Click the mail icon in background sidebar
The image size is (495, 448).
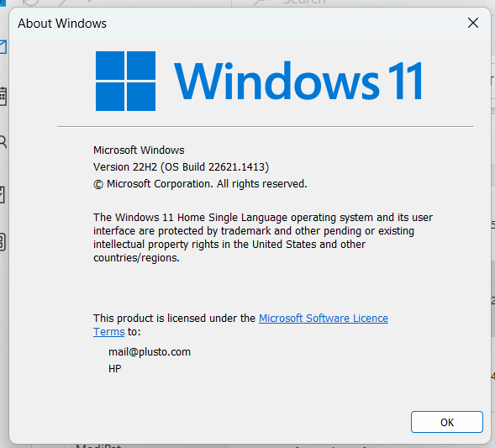(3, 47)
